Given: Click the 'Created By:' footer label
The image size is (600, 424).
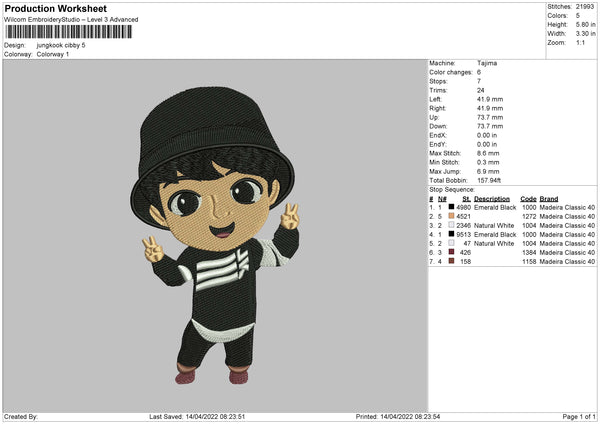Looking at the screenshot, I should (21, 417).
